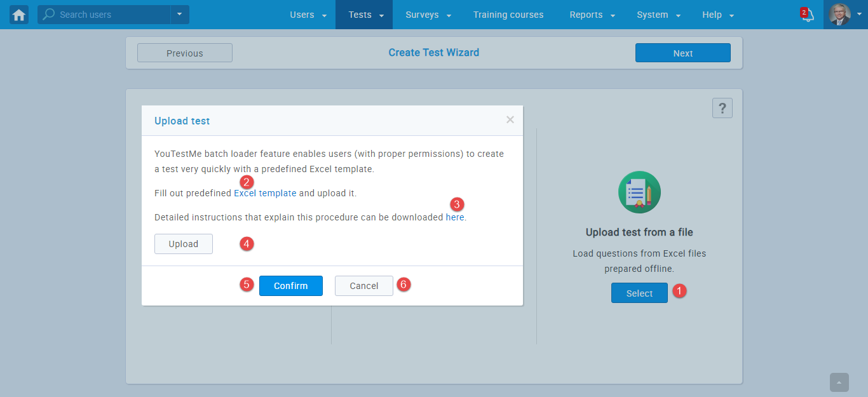The height and width of the screenshot is (397, 868).
Task: Open the Surveys menu
Action: point(428,15)
